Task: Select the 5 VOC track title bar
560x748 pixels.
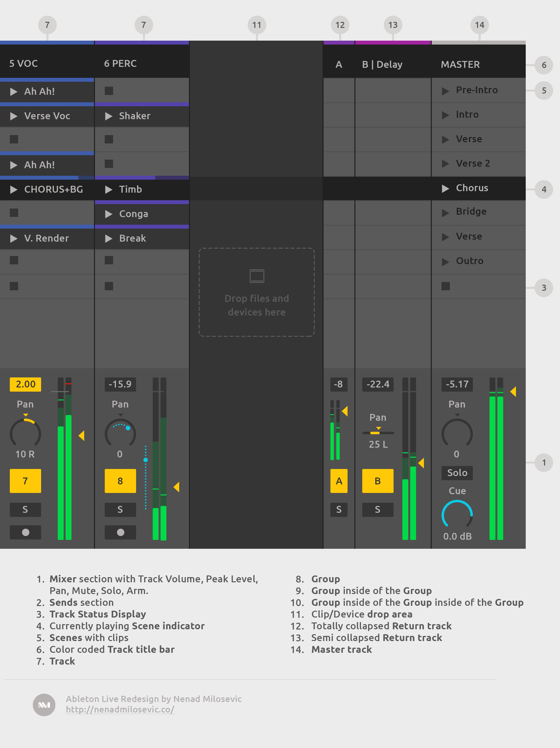Action: tap(24, 63)
